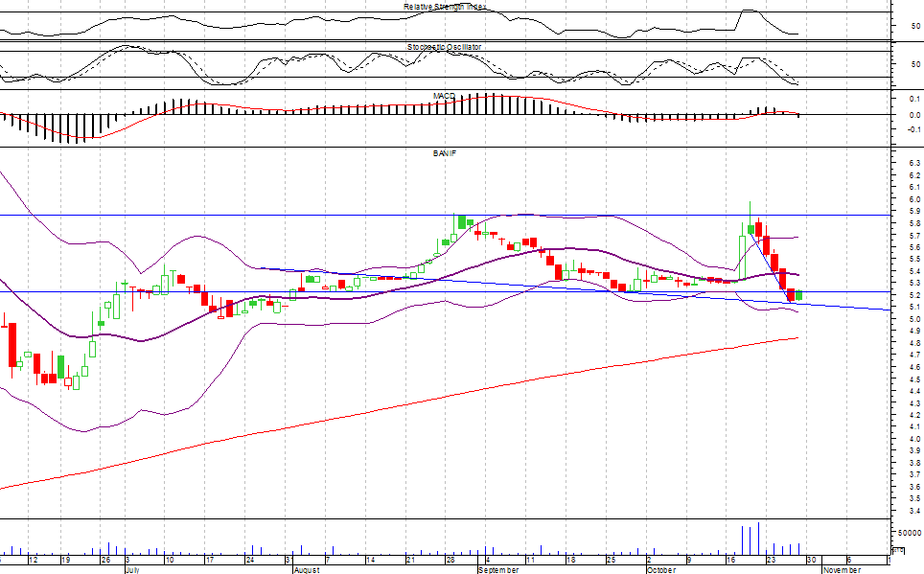
Task: Click date label 26 on time axis
Action: (x=105, y=560)
